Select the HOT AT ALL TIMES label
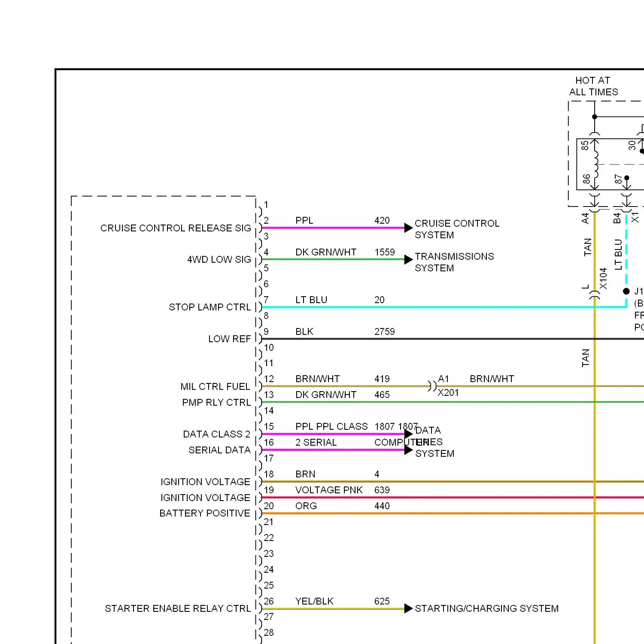This screenshot has height=644, width=644. 593,86
